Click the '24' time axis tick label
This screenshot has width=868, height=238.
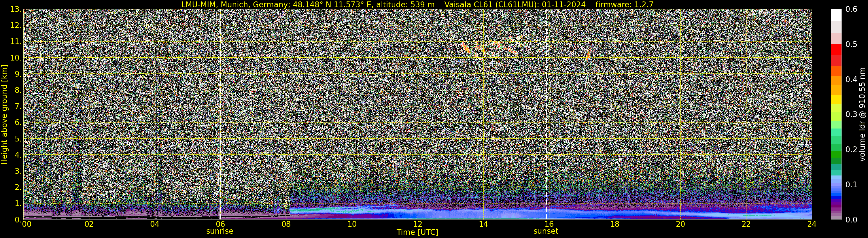click(812, 224)
